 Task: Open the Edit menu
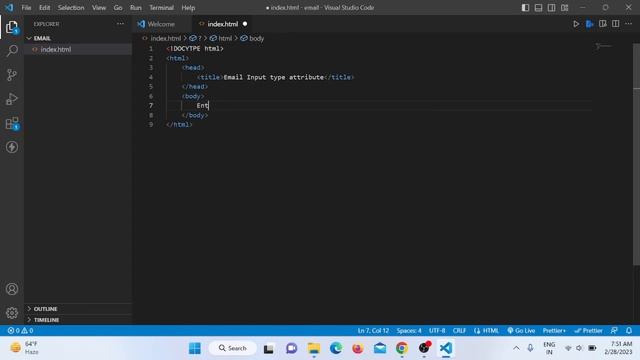coord(44,8)
